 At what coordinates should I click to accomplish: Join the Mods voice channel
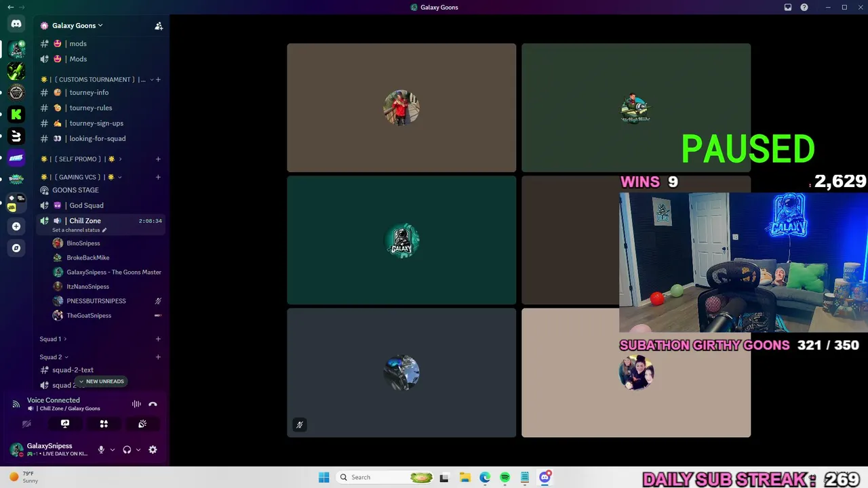pos(102,59)
